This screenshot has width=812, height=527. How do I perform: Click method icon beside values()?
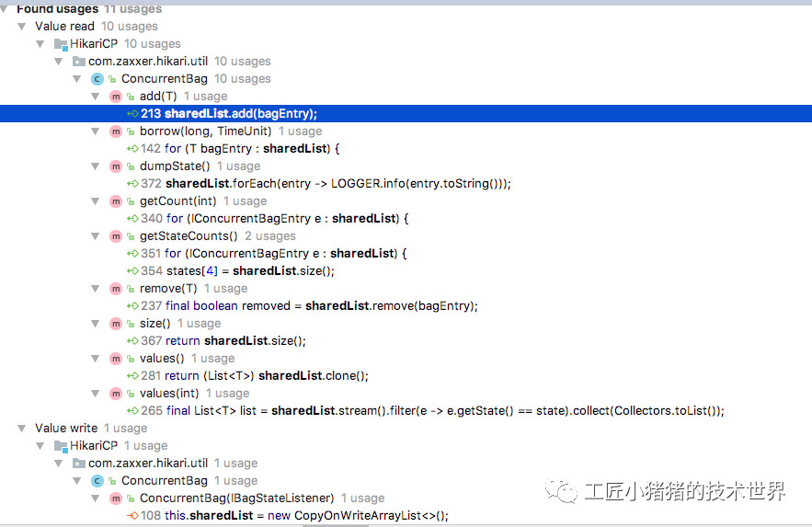(x=116, y=359)
